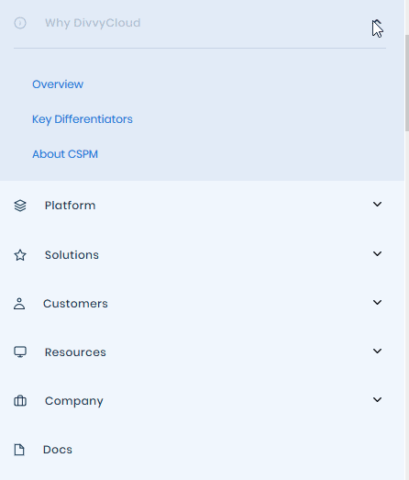
Task: Expand the Solutions dropdown arrow
Action: tap(377, 254)
